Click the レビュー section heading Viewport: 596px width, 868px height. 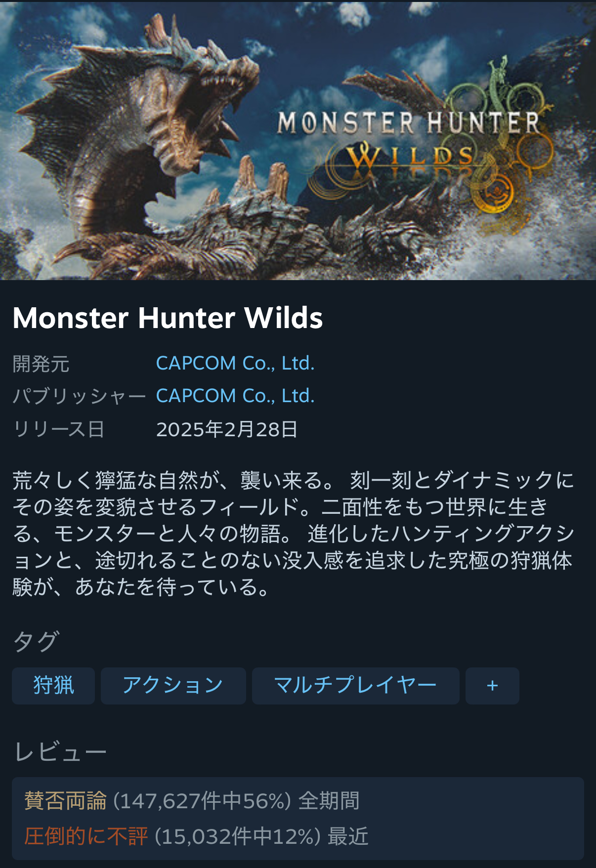pos(60,752)
